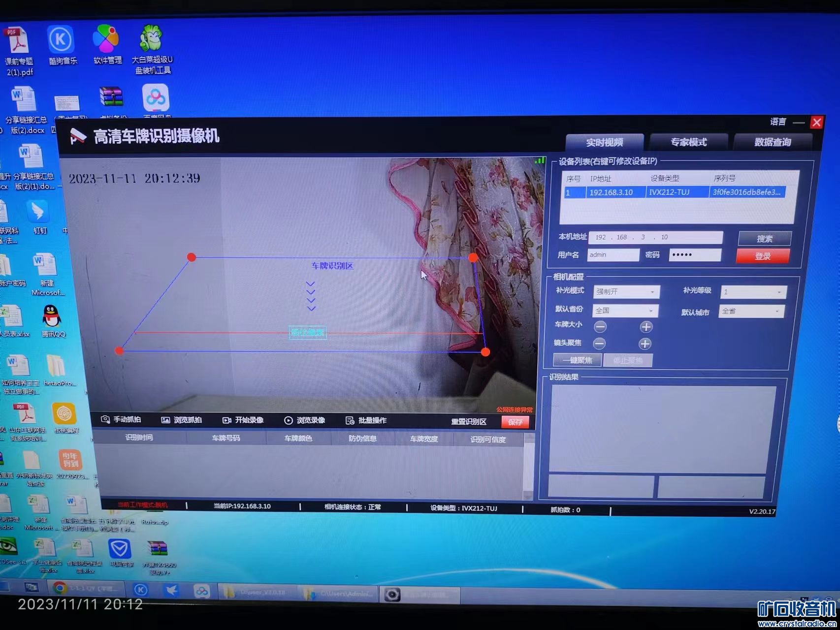The height and width of the screenshot is (630, 840).
Task: Open 批量操作 batch operations
Action: [x=366, y=420]
